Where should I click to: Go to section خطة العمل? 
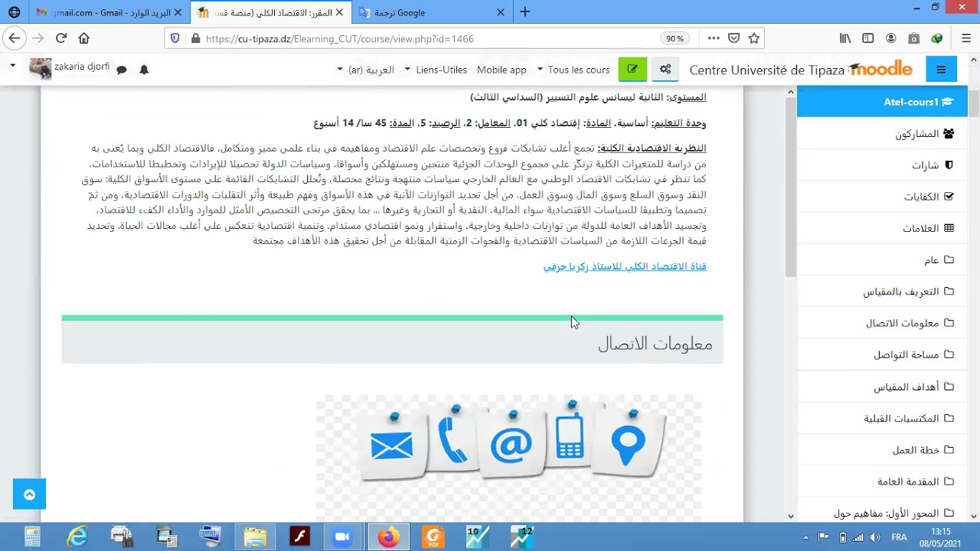click(882, 450)
